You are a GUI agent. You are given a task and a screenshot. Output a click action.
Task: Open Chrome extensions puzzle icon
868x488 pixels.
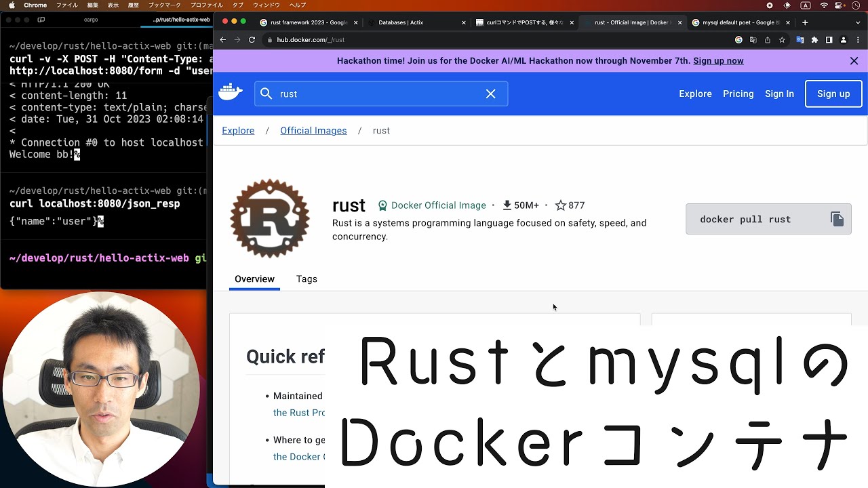[814, 40]
